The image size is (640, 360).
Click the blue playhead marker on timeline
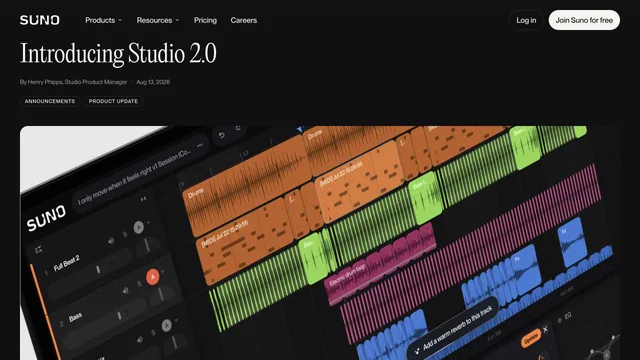[x=300, y=129]
